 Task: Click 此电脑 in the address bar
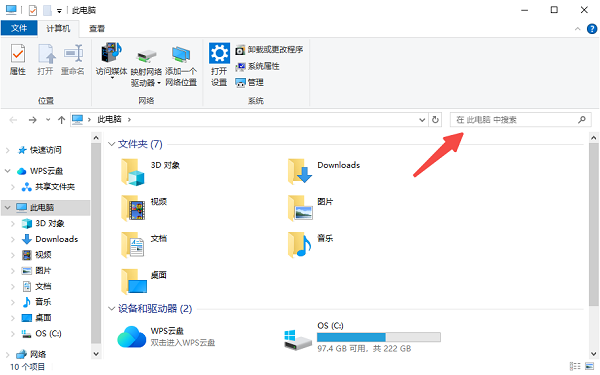tap(109, 119)
